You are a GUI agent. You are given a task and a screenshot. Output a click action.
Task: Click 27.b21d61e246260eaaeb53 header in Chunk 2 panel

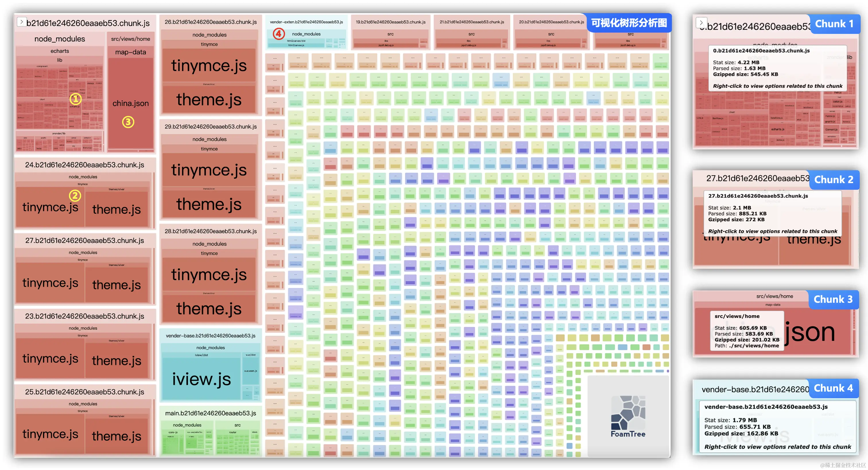(x=758, y=178)
